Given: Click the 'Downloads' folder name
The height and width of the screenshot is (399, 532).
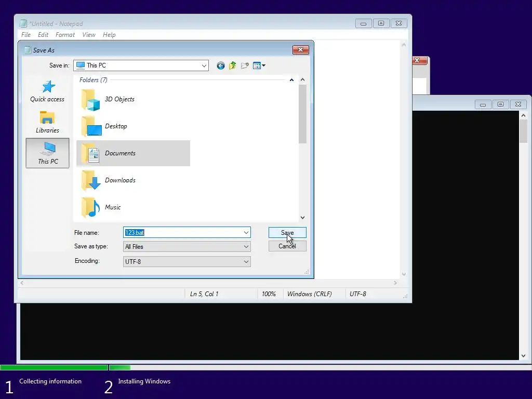Looking at the screenshot, I should 120,180.
